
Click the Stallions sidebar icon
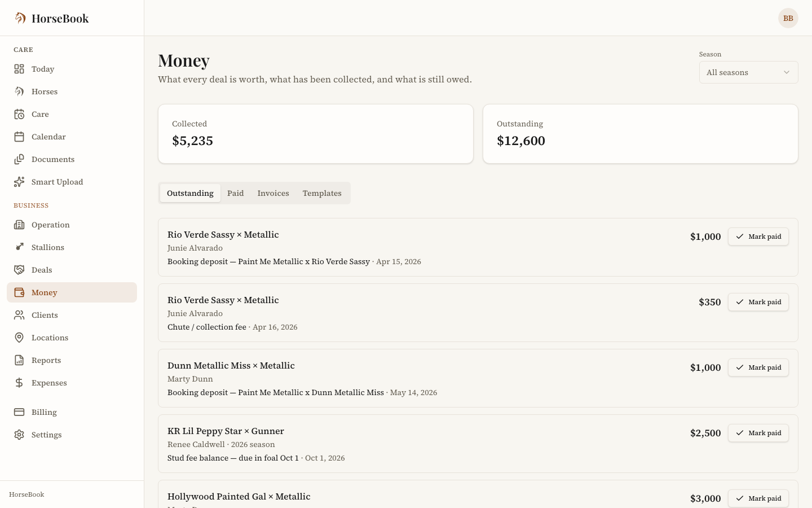19,247
